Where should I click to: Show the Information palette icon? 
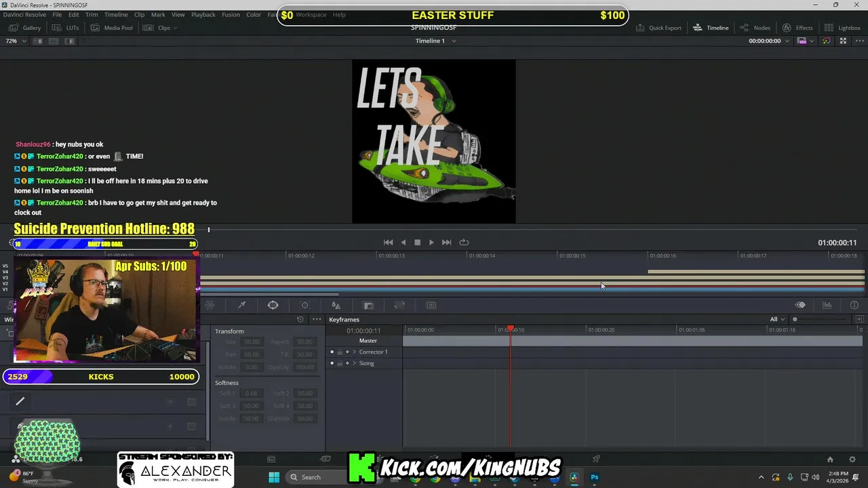click(x=854, y=305)
